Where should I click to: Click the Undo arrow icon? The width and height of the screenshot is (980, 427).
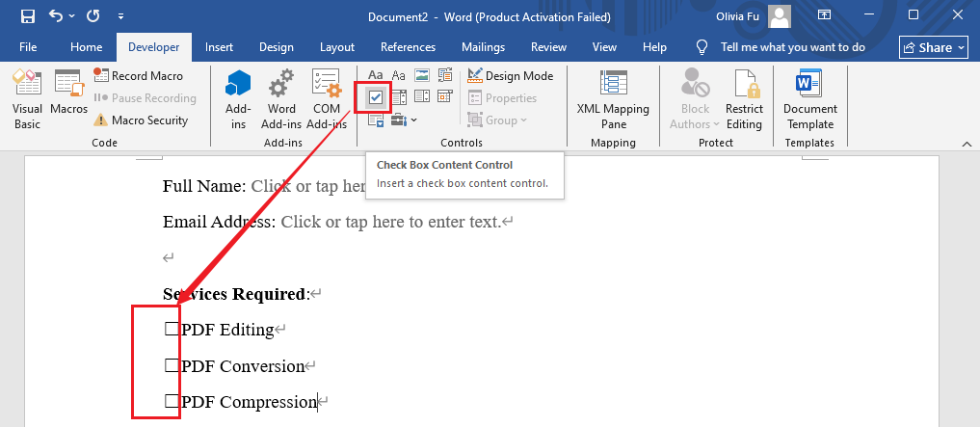coord(56,15)
